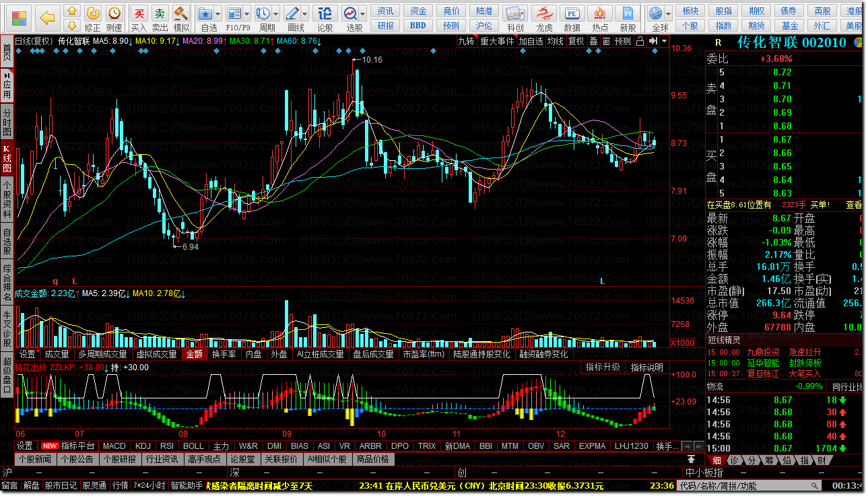Open the 个股资料 sidebar tab
Image resolution: width=868 pixels, height=496 pixels.
(x=7, y=199)
